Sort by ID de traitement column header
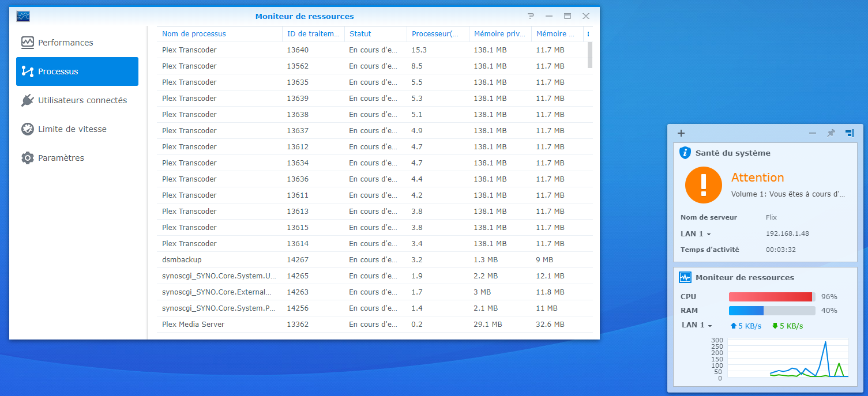Image resolution: width=868 pixels, height=396 pixels. (x=313, y=34)
